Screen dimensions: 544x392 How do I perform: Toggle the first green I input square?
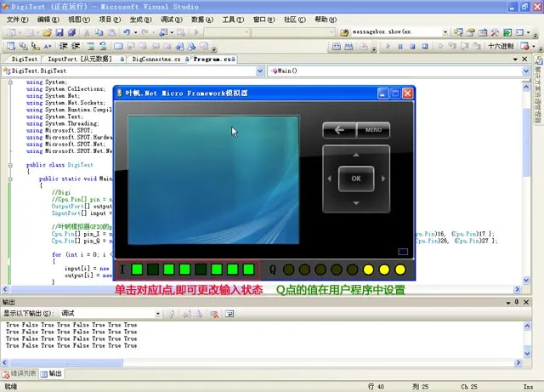tap(137, 270)
